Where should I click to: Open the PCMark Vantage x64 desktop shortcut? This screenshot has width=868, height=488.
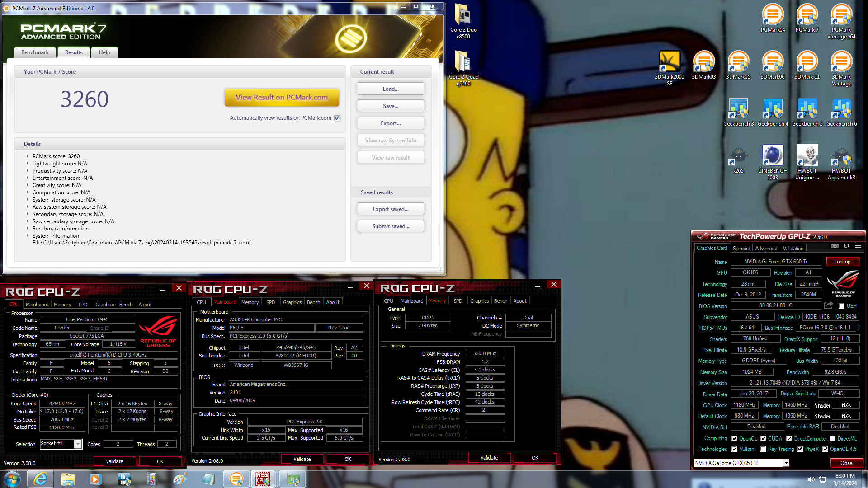click(841, 21)
